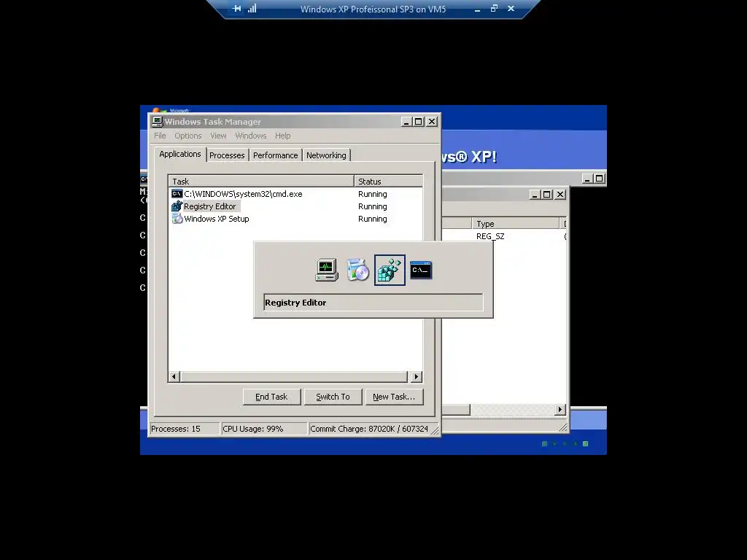This screenshot has height=560, width=747.
Task: Click the Type column header in Registry Editor
Action: 516,224
